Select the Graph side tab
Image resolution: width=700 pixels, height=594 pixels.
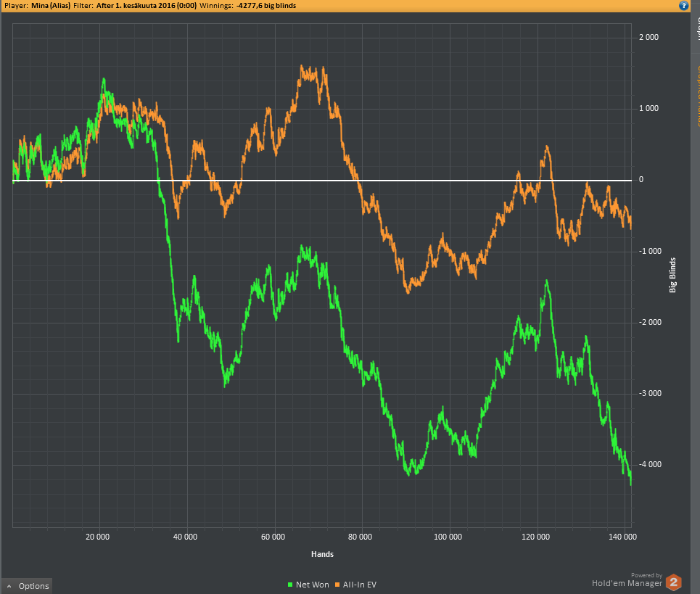696,29
